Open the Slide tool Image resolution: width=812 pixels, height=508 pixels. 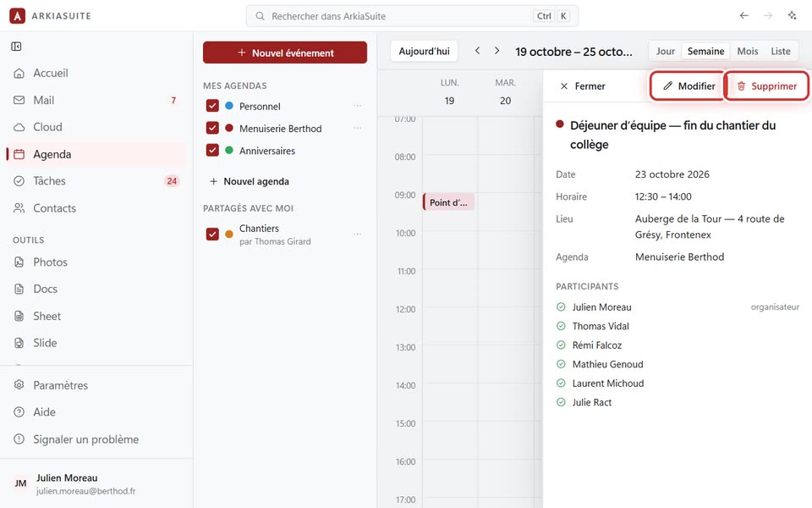(96, 343)
